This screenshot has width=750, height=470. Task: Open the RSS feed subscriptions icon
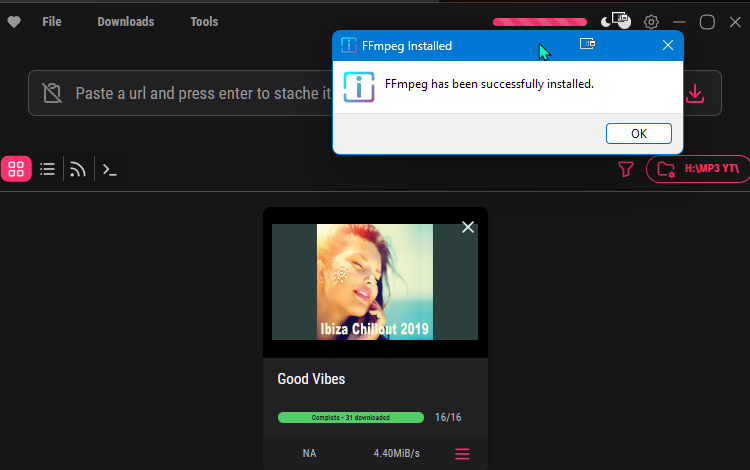(x=78, y=169)
